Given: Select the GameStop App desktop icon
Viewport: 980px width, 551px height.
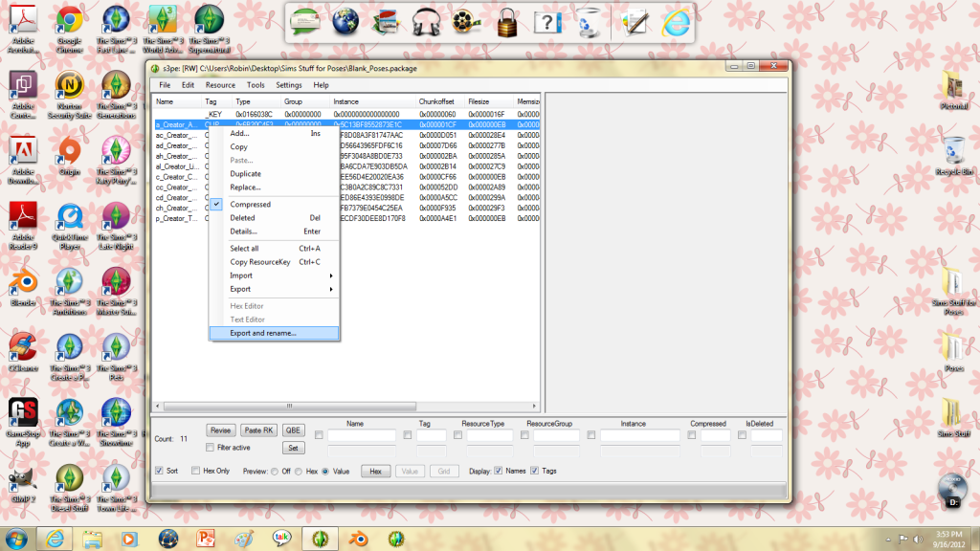Looking at the screenshot, I should coord(23,423).
